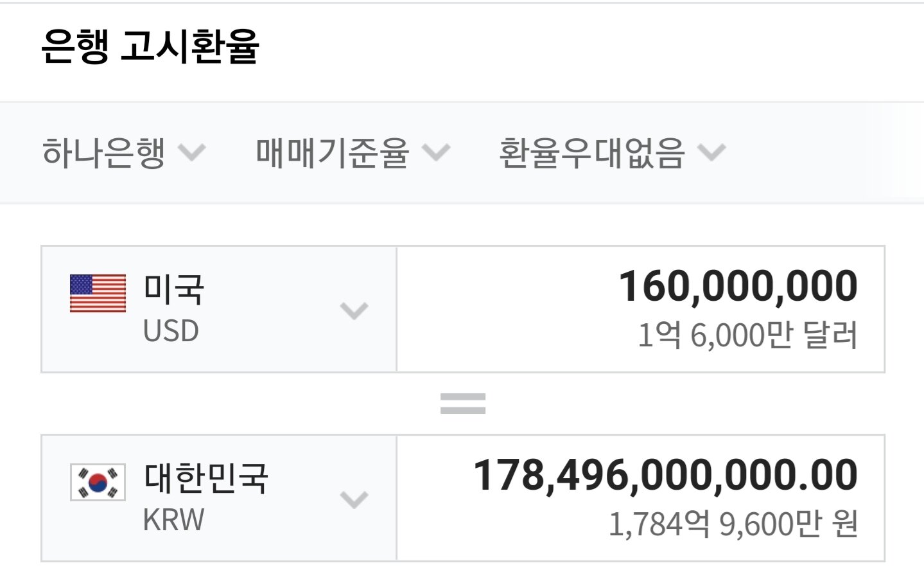The height and width of the screenshot is (588, 924).
Task: Click the KRW currency code
Action: coord(173,520)
